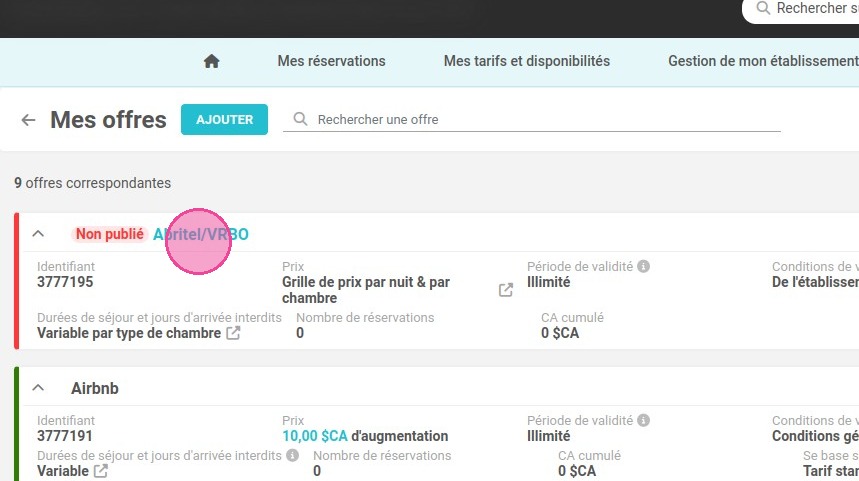The width and height of the screenshot is (859, 481).
Task: Open the Abritel/VRBO offer link
Action: click(201, 234)
